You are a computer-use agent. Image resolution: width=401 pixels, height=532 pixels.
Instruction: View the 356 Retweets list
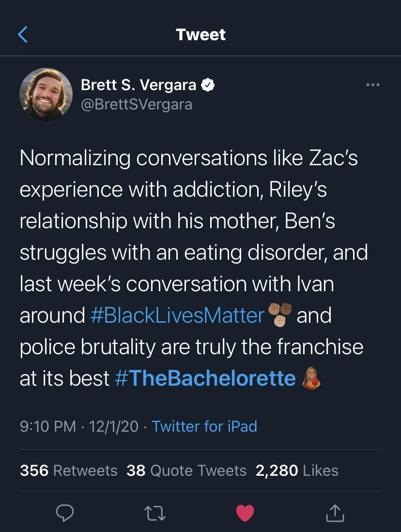pyautogui.click(x=68, y=470)
